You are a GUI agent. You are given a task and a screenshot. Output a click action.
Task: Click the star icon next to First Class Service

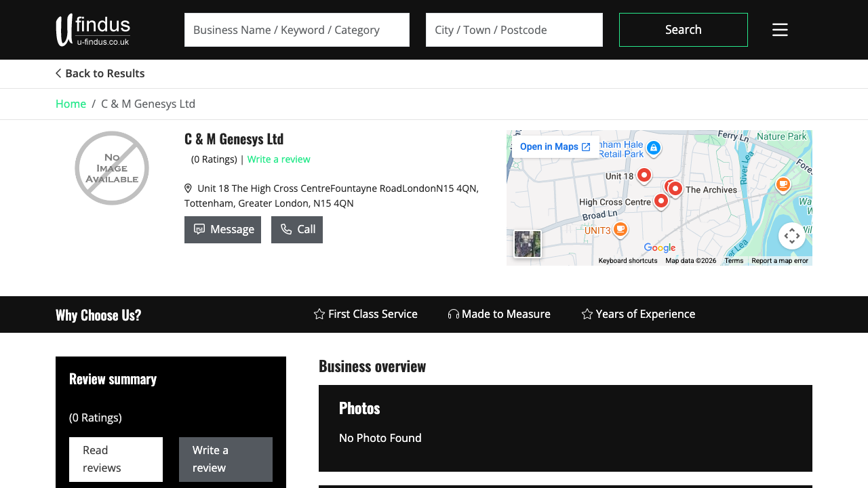click(x=319, y=314)
